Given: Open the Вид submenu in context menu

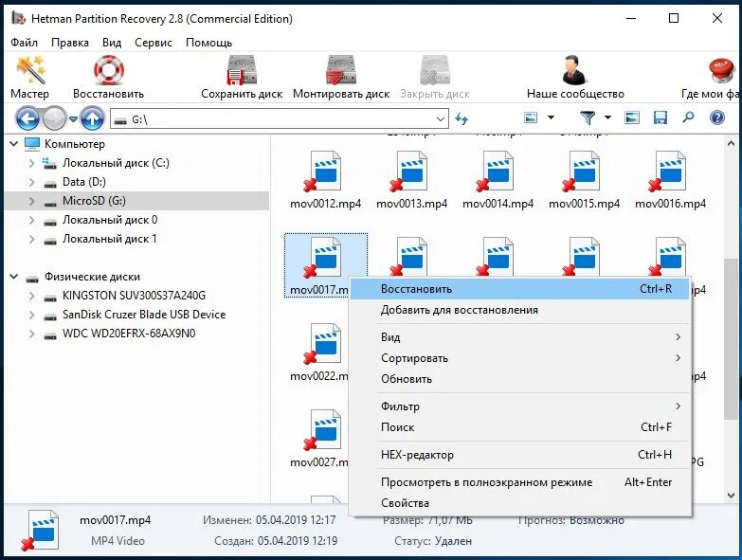Looking at the screenshot, I should coord(519,337).
